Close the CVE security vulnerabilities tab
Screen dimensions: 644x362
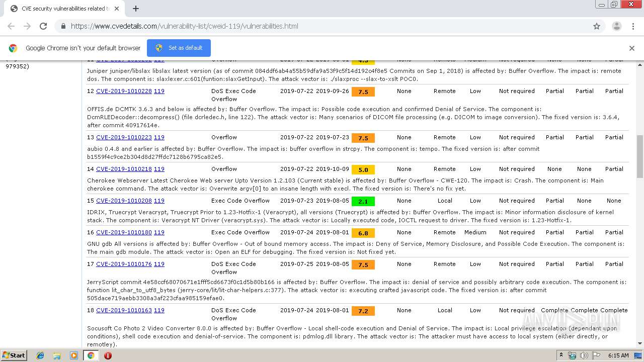[117, 9]
